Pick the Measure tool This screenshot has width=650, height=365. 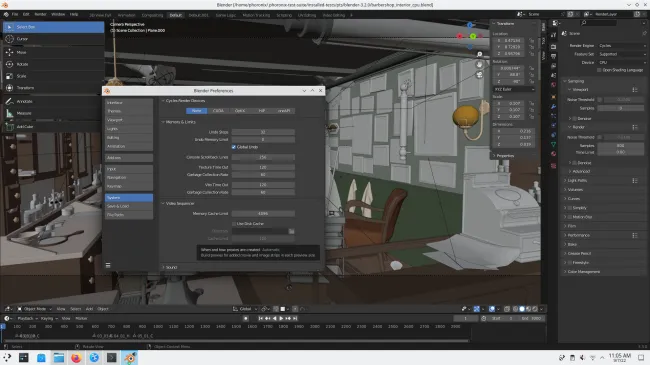click(53, 113)
